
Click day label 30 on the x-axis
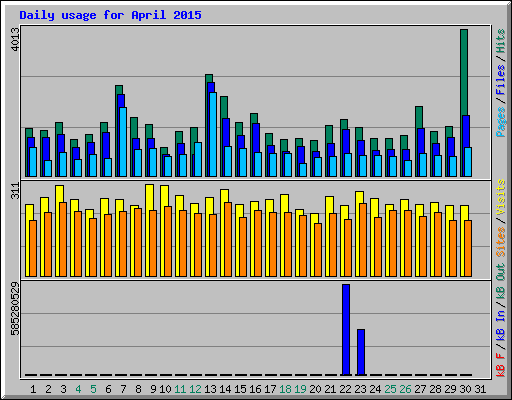465,389
